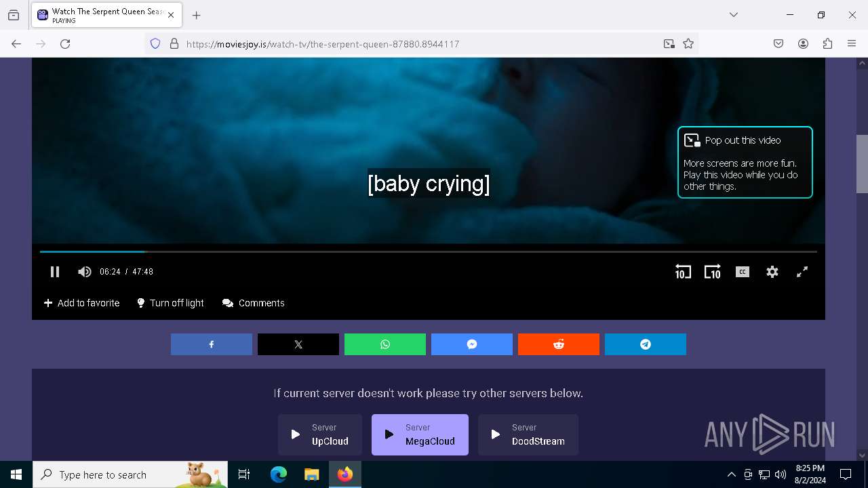Image resolution: width=868 pixels, height=488 pixels.
Task: Reload the page
Action: (65, 44)
